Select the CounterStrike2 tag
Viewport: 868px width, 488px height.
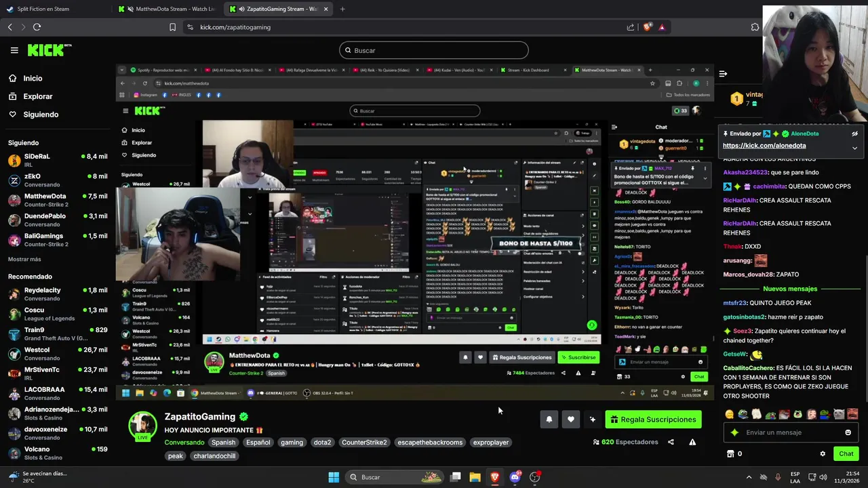pos(364,443)
